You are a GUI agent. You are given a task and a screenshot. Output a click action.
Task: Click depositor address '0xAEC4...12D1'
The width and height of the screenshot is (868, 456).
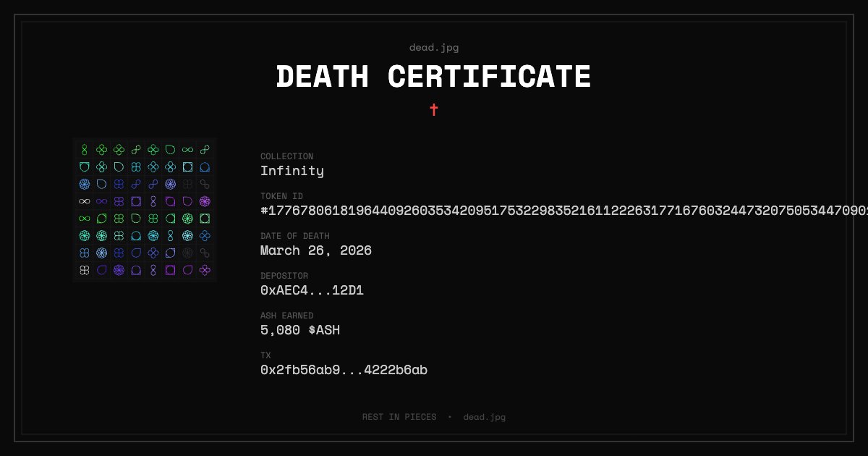(312, 290)
